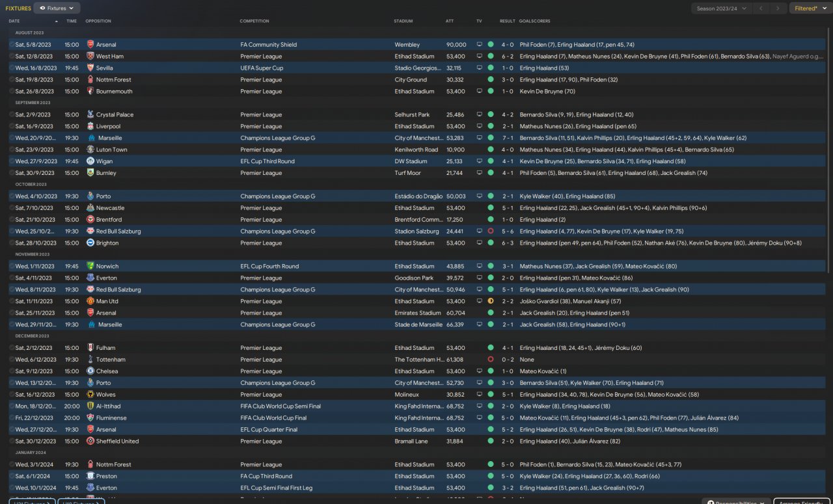833x504 pixels.
Task: Sort by the Opposition column header
Action: [98, 21]
